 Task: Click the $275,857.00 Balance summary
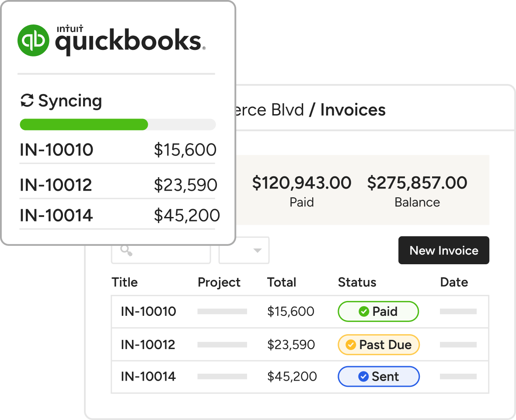tap(417, 190)
